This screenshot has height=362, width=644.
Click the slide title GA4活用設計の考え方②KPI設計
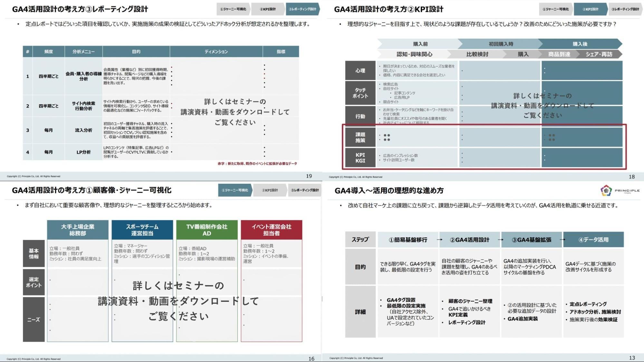[x=389, y=9]
